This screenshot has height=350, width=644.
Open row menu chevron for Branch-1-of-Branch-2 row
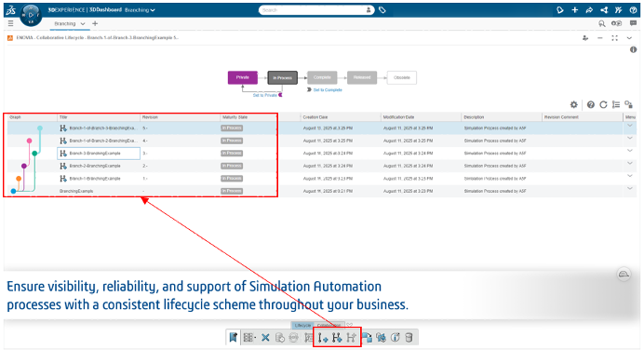point(630,138)
